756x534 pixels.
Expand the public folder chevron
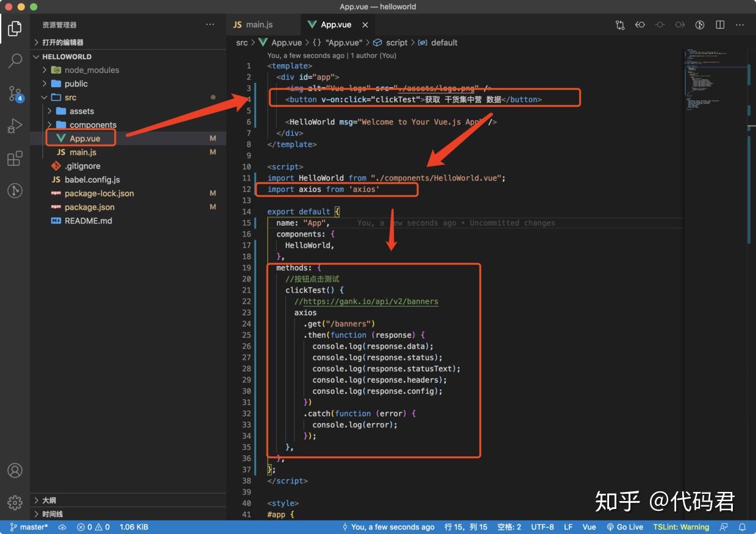[x=45, y=84]
